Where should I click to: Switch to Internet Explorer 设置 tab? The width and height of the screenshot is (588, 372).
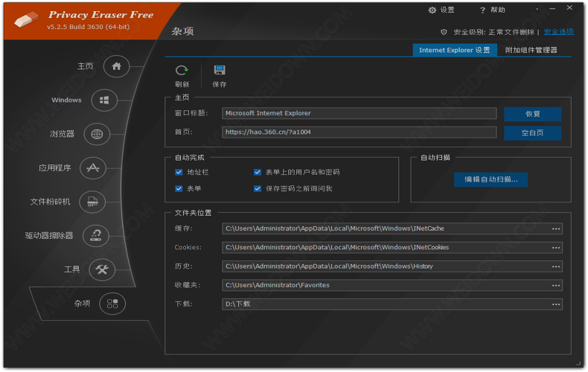[455, 51]
